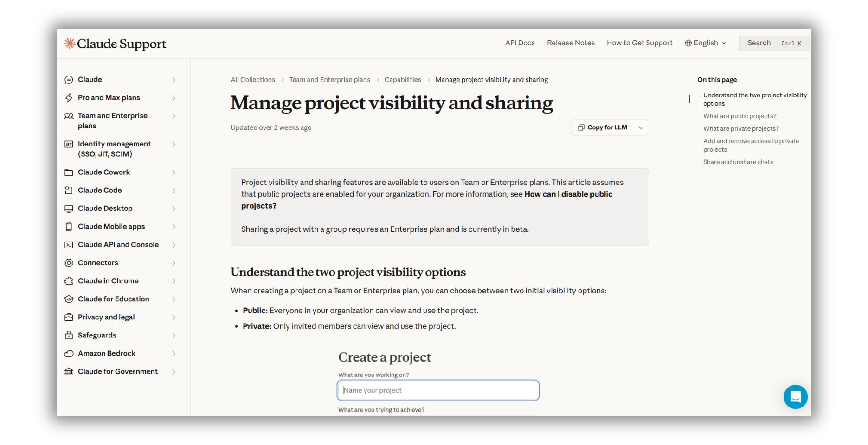
Task: Open the Copy for LLM options arrow
Action: [641, 127]
